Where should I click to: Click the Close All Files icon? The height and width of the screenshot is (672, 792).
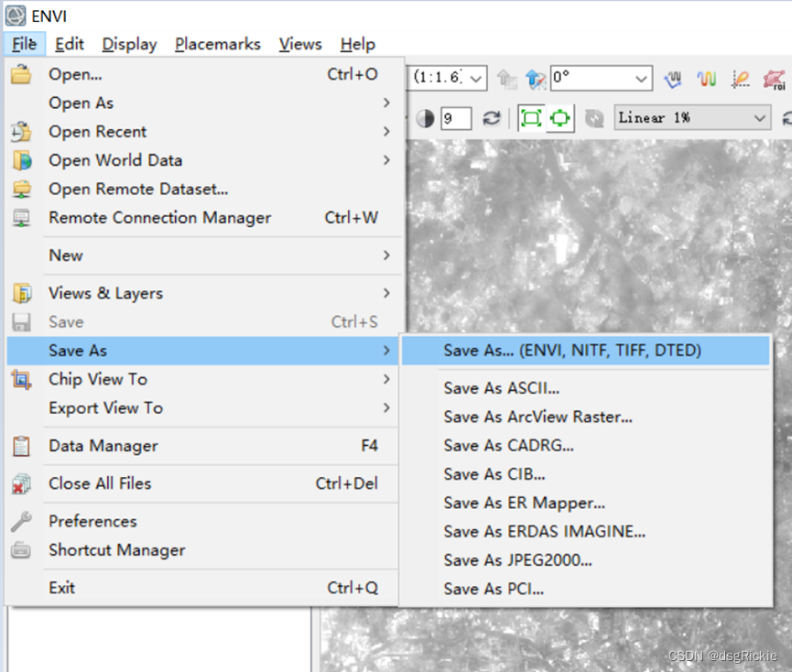[x=21, y=483]
